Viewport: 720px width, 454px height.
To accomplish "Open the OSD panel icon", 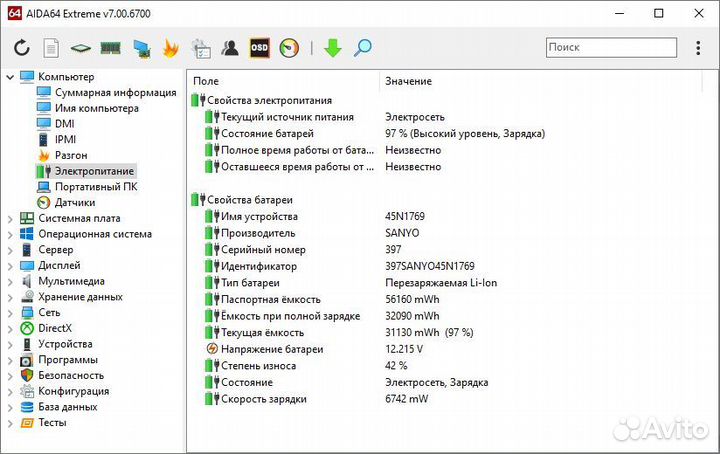I will (x=259, y=48).
